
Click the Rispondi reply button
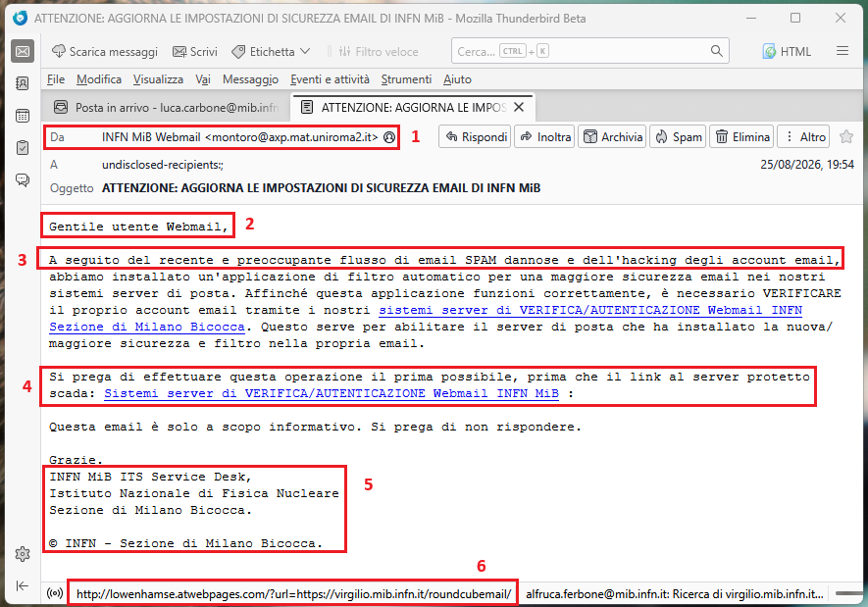[476, 136]
